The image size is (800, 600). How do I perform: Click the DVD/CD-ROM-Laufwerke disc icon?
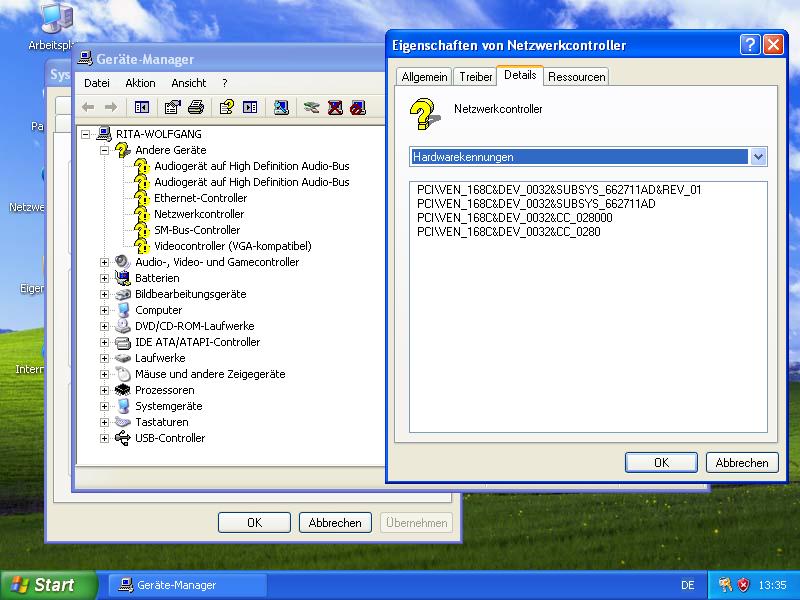[122, 326]
